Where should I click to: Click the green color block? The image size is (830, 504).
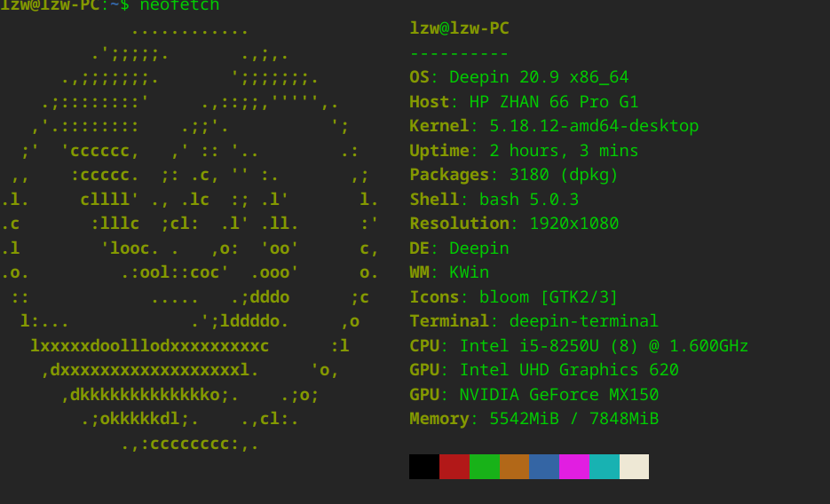pyautogui.click(x=485, y=467)
